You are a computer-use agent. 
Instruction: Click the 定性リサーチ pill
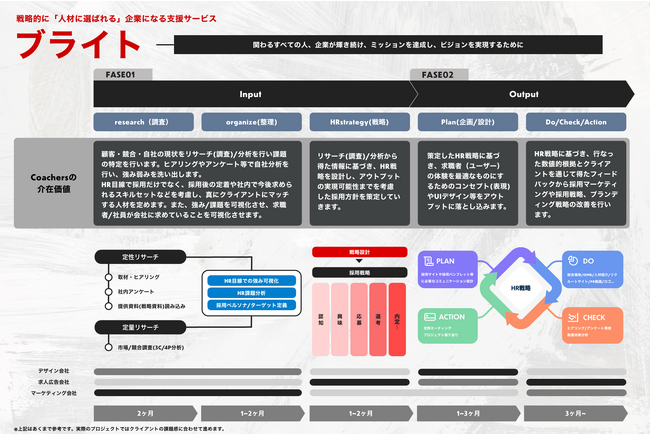click(140, 257)
